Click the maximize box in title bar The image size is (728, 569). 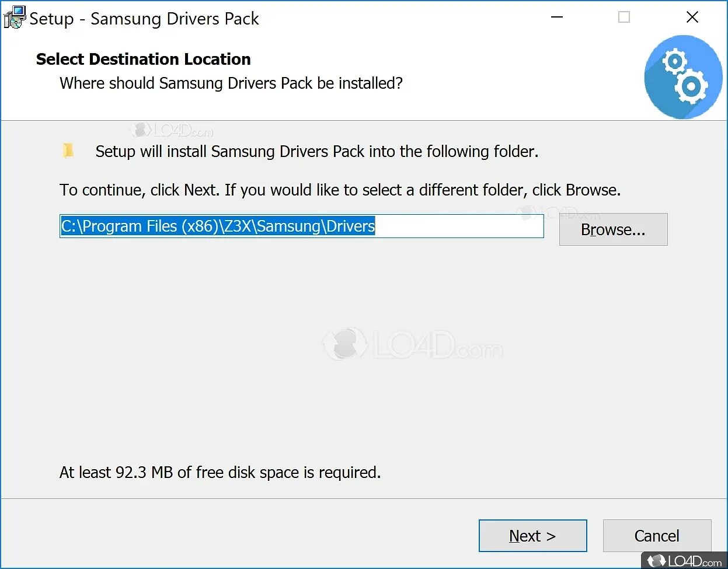pyautogui.click(x=624, y=18)
